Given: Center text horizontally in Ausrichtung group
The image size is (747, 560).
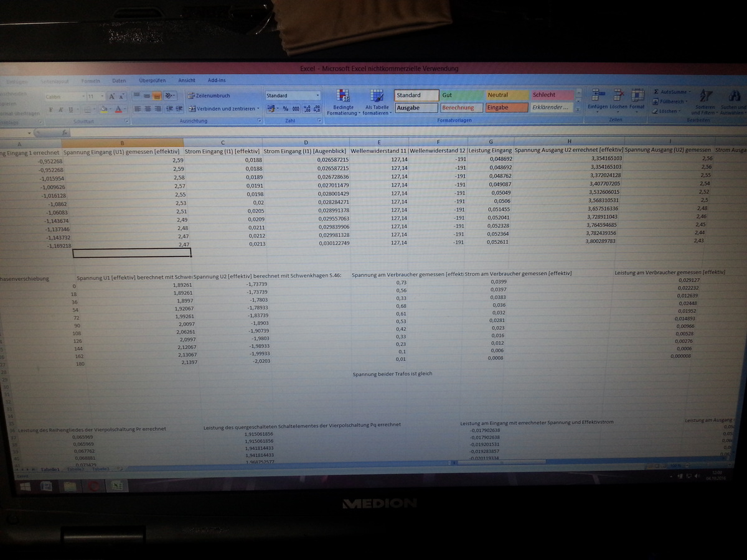Looking at the screenshot, I should (148, 108).
